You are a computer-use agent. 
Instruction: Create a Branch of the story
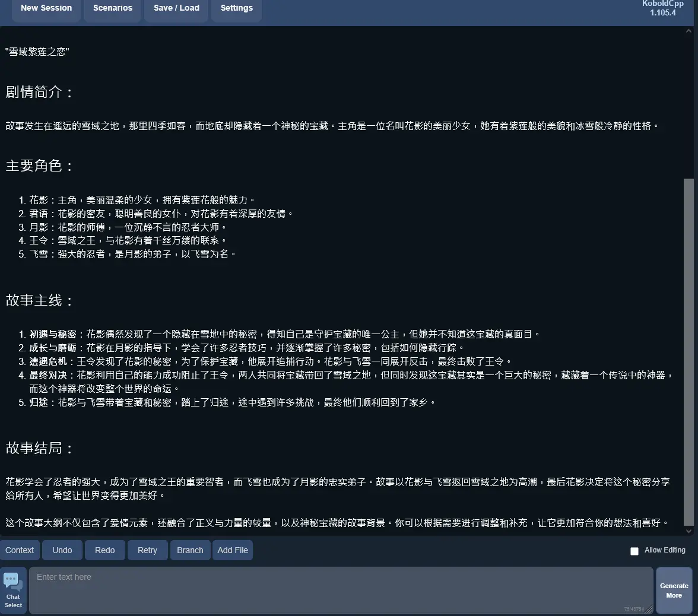(x=190, y=550)
